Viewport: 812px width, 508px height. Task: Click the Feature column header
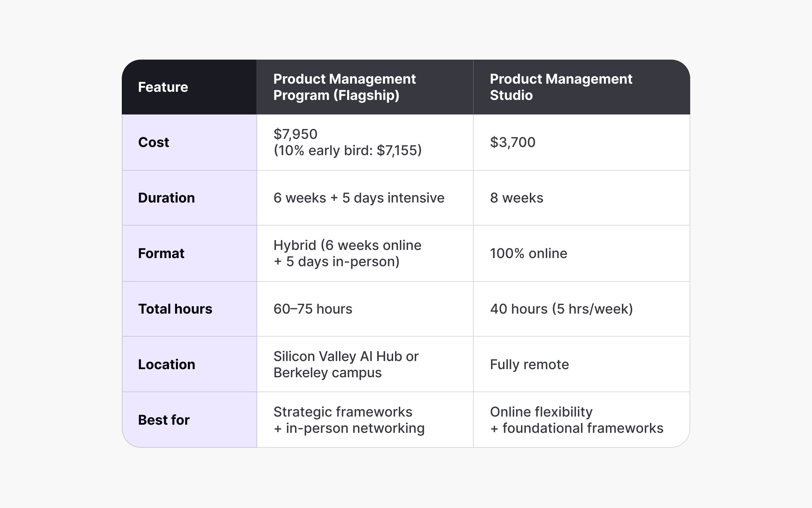tap(163, 87)
